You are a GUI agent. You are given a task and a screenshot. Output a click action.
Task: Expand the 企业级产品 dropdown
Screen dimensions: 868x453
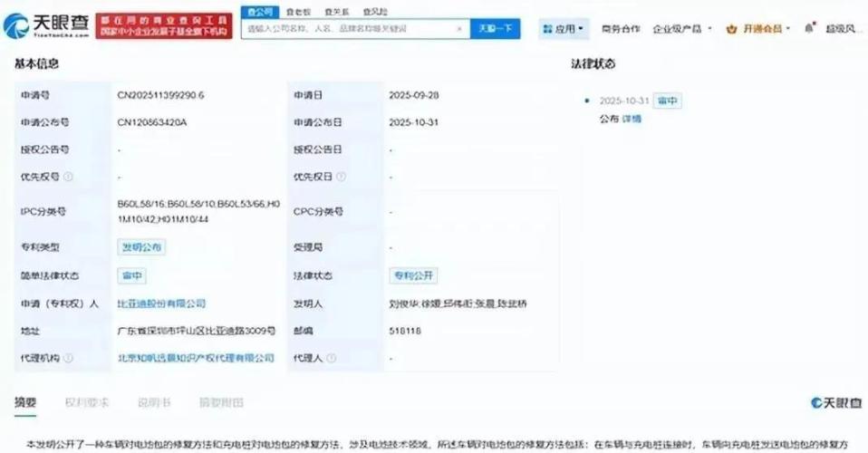coord(682,29)
